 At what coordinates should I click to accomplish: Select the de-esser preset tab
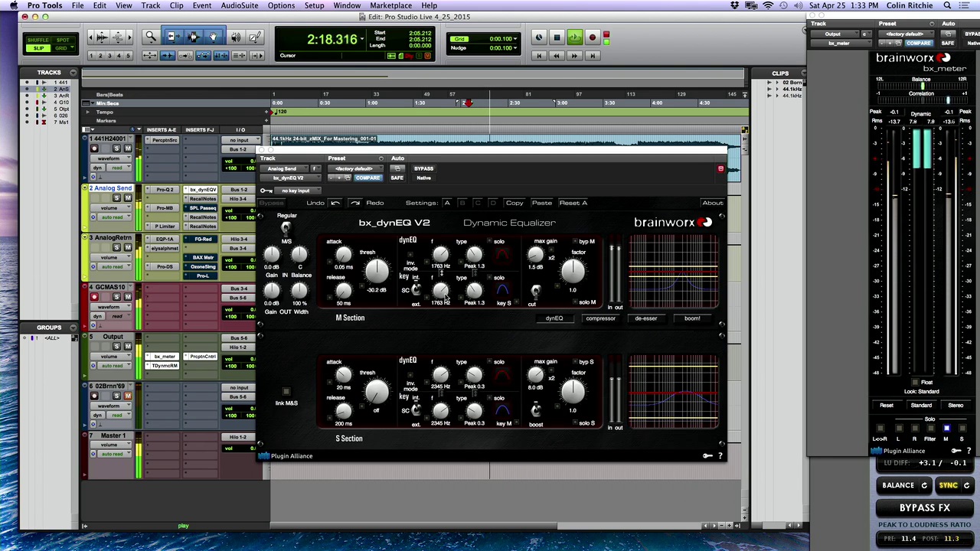(645, 318)
